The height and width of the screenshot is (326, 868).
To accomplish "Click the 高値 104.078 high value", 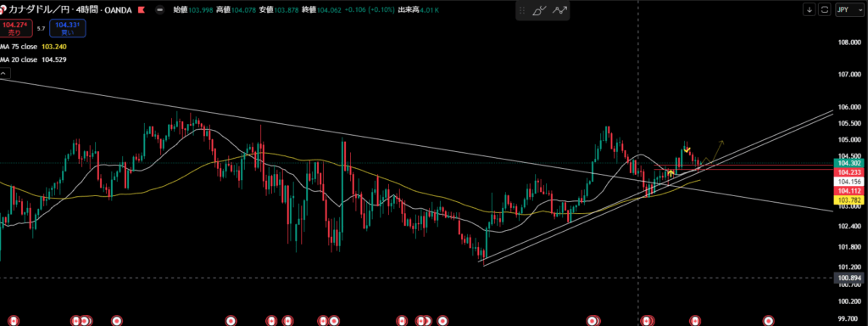I will click(236, 9).
